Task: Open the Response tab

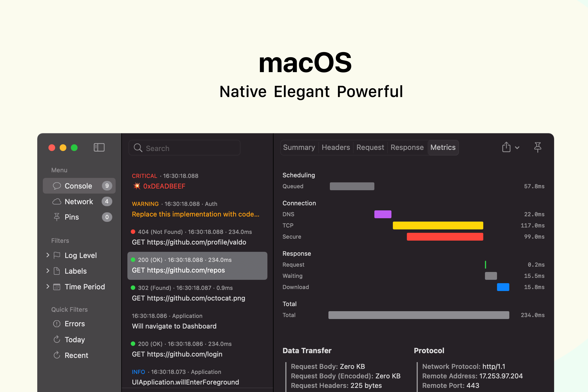Action: point(407,148)
